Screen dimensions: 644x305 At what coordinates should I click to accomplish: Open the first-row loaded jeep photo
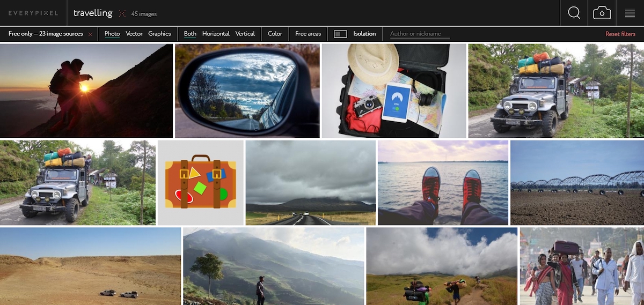(556, 91)
